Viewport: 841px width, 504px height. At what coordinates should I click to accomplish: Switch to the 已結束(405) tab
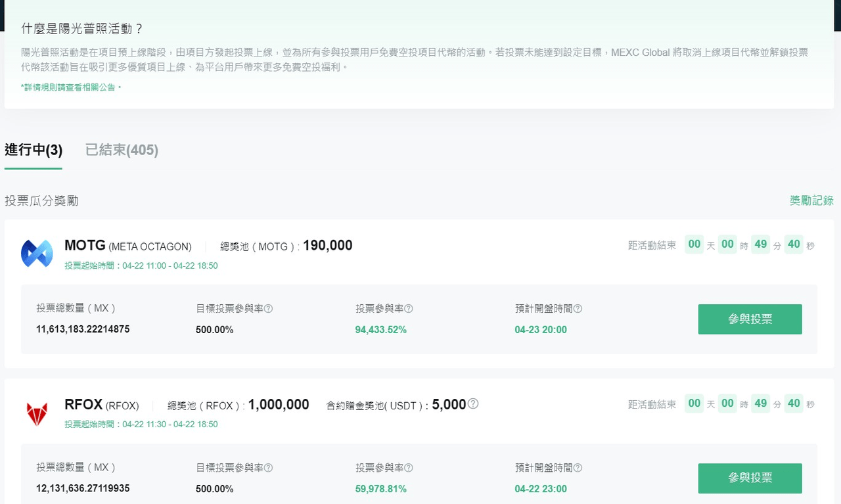[x=122, y=150]
